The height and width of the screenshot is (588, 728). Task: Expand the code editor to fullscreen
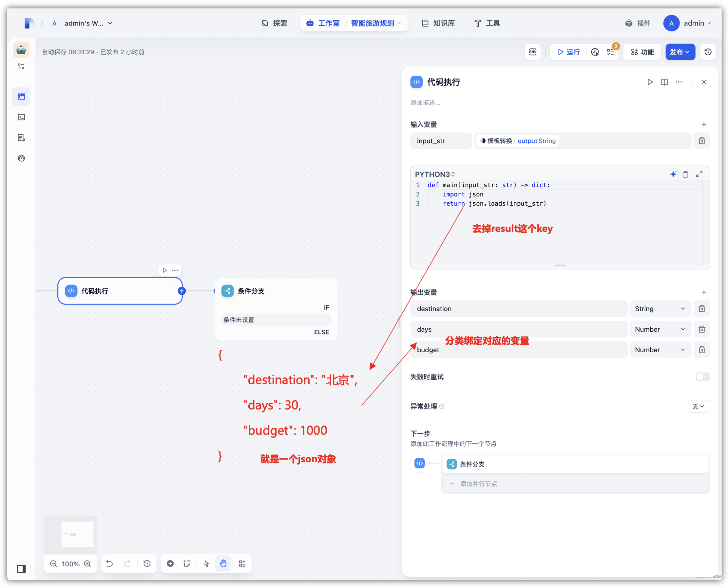tap(699, 174)
